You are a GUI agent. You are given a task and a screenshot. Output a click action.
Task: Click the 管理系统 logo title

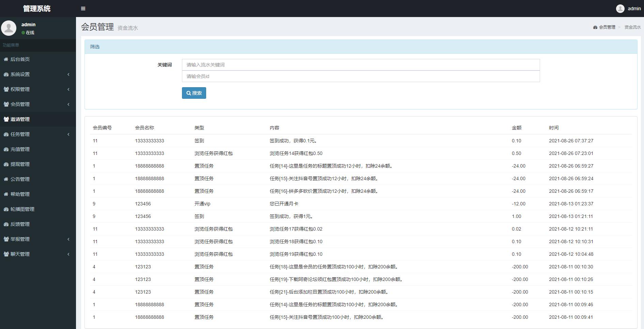37,9
